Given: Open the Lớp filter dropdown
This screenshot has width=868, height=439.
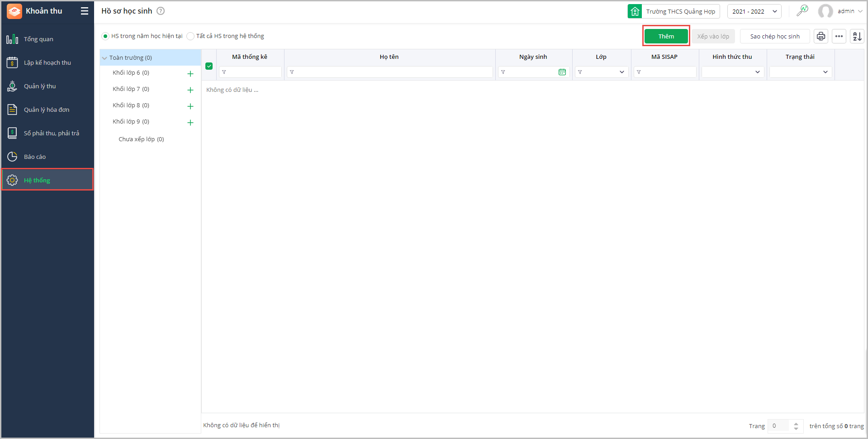Looking at the screenshot, I should [622, 72].
